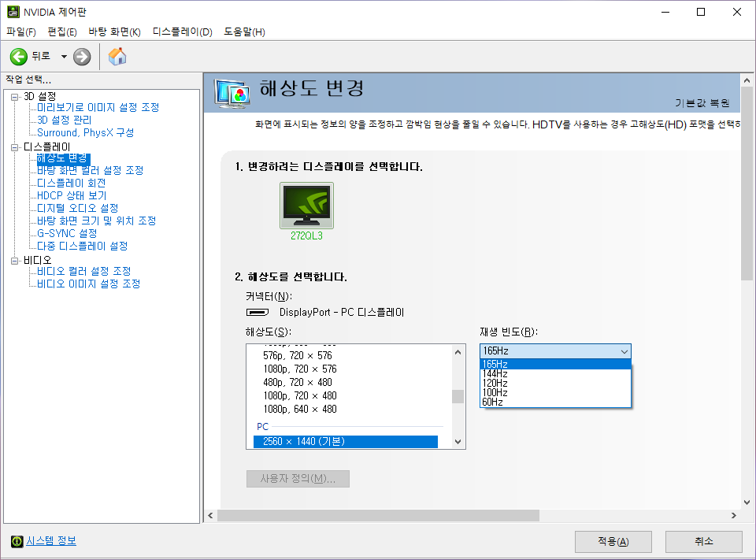This screenshot has height=560, width=756.
Task: Click the 적용(A) button
Action: click(613, 542)
